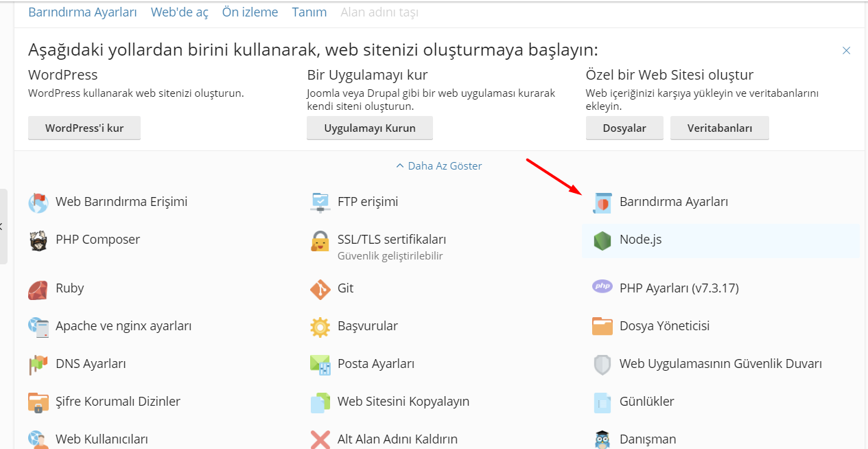Screen dimensions: 868x449
Task: Open FTP erişimi text link
Action: coord(368,202)
